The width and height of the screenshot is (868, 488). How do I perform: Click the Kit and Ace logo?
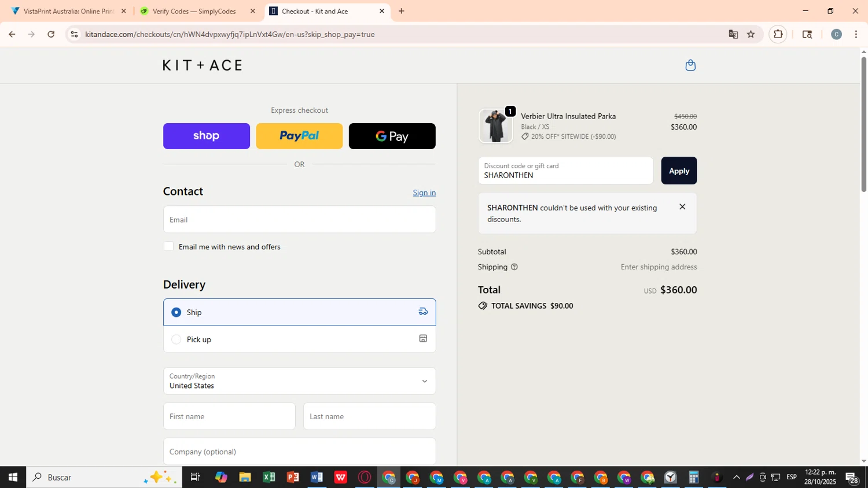click(203, 65)
